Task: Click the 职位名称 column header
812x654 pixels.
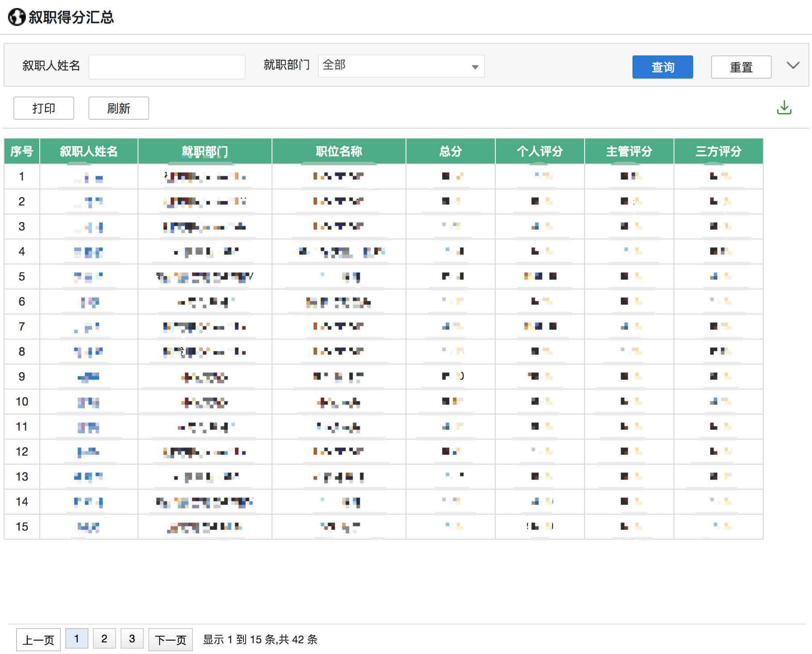Action: coord(339,151)
